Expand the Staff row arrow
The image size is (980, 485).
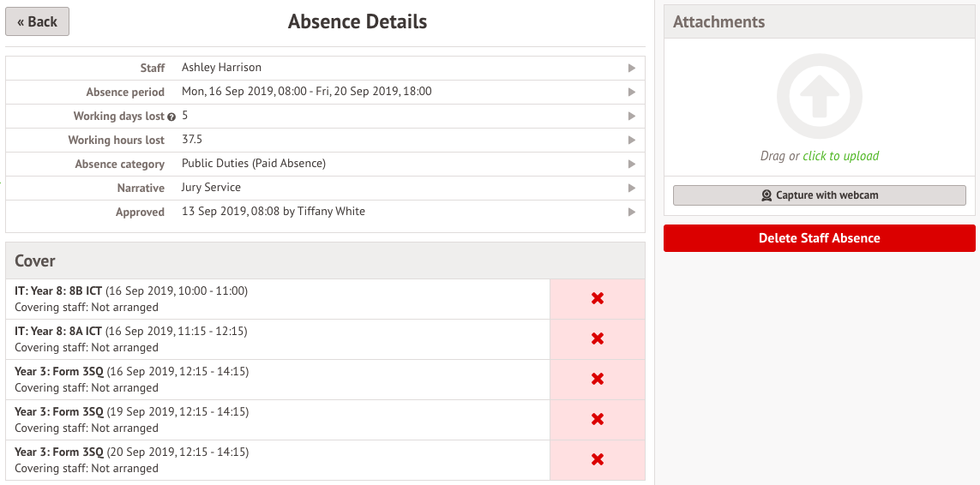tap(632, 68)
